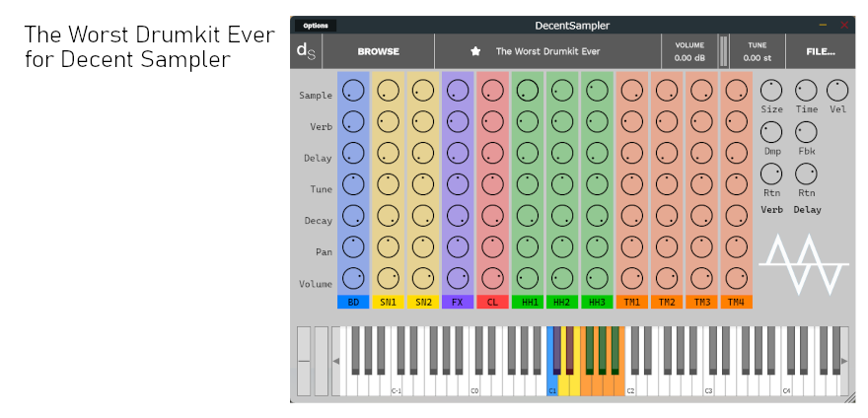The width and height of the screenshot is (868, 418).
Task: Click the BROWSE button
Action: (378, 51)
